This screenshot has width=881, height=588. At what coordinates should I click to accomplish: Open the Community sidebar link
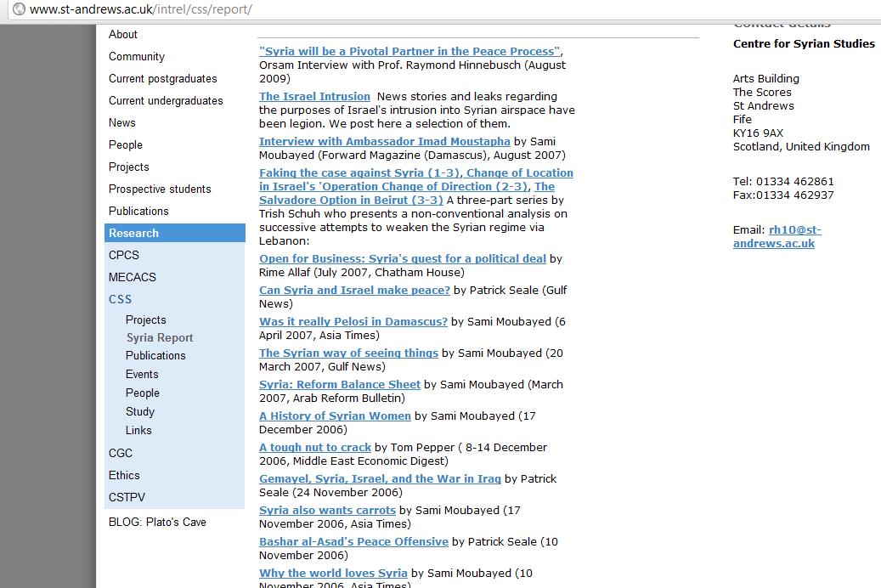pos(137,56)
